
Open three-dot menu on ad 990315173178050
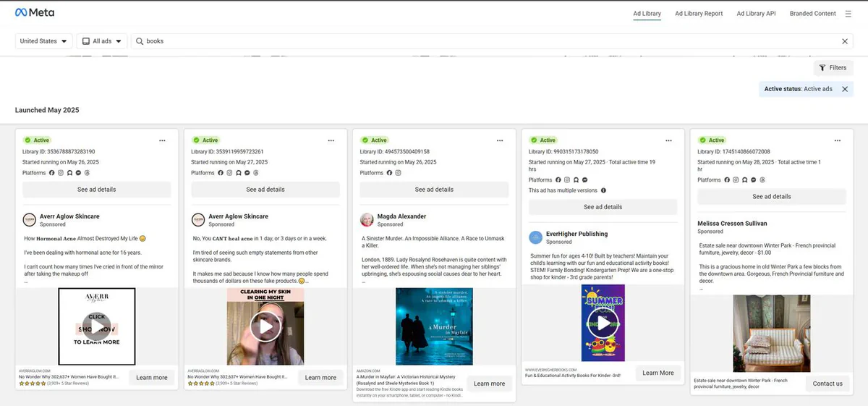(668, 140)
